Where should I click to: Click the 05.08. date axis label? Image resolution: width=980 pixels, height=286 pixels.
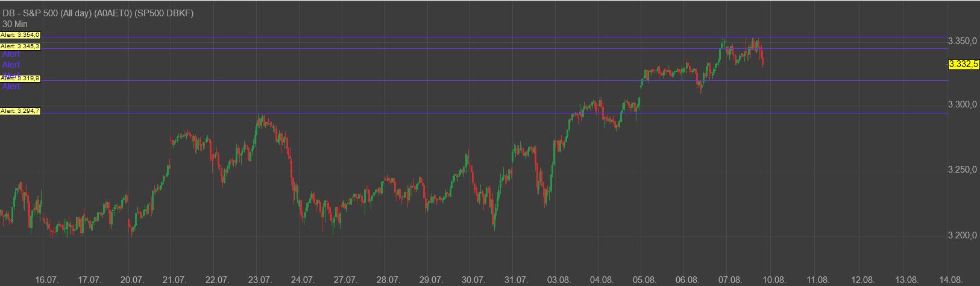pos(644,280)
